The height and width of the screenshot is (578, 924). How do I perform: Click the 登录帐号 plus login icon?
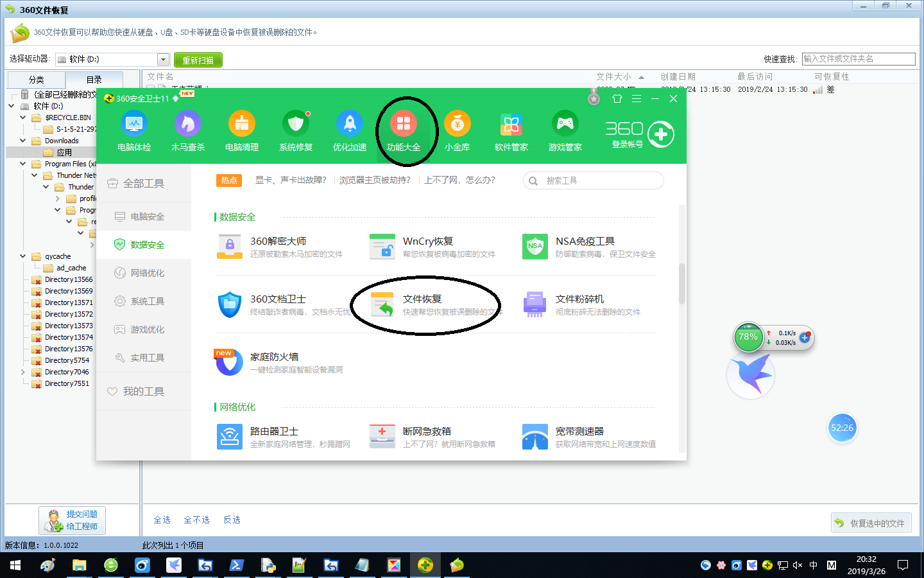coord(661,134)
